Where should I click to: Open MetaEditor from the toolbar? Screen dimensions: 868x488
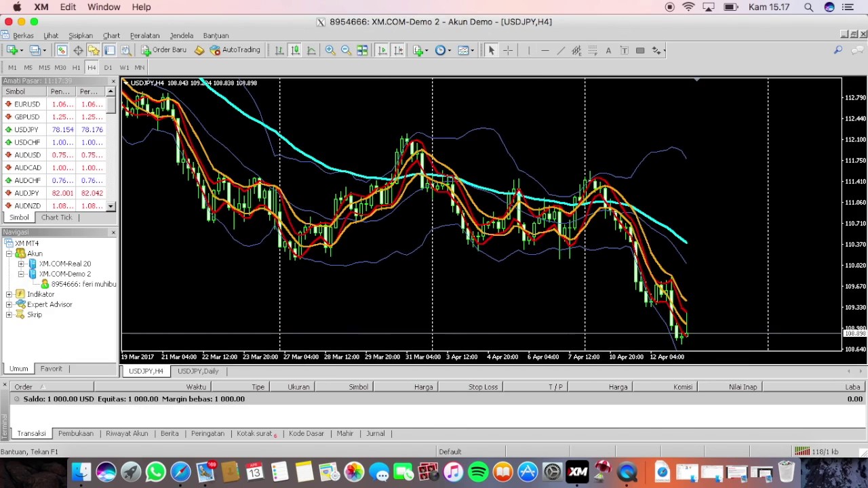(199, 50)
